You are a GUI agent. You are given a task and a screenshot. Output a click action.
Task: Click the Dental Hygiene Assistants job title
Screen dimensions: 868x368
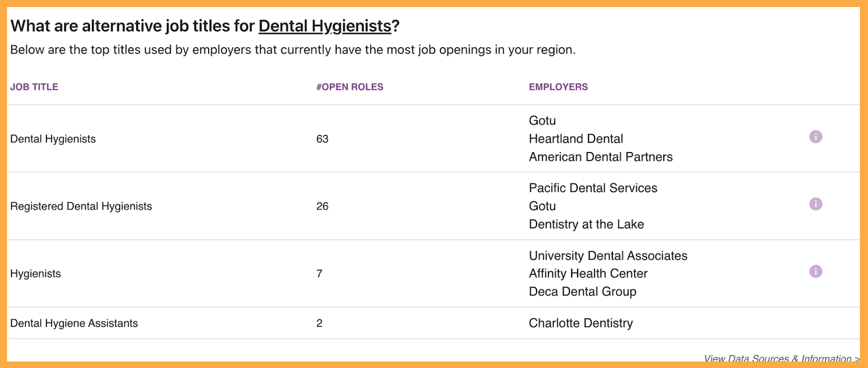[74, 323]
